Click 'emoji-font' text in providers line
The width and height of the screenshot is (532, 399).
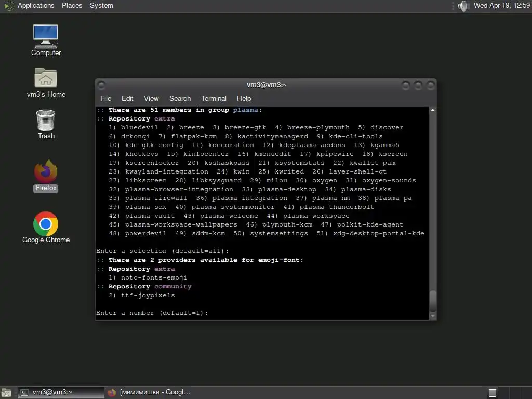278,260
